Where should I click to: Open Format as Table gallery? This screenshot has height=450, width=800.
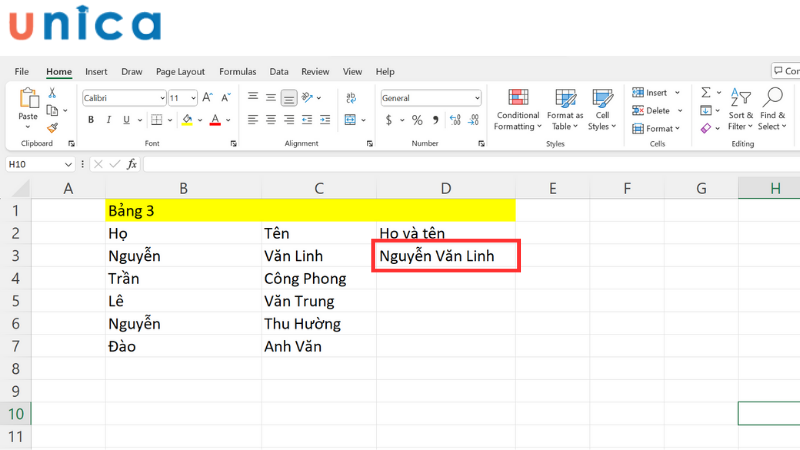565,109
